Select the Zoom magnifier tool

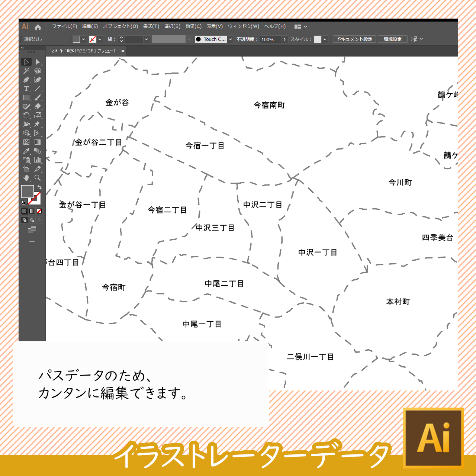coord(38,178)
